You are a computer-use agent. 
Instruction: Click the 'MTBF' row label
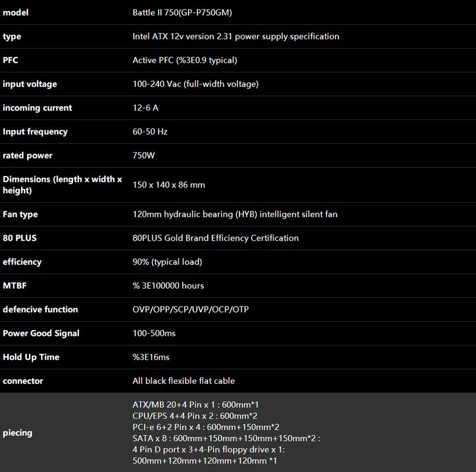[15, 285]
